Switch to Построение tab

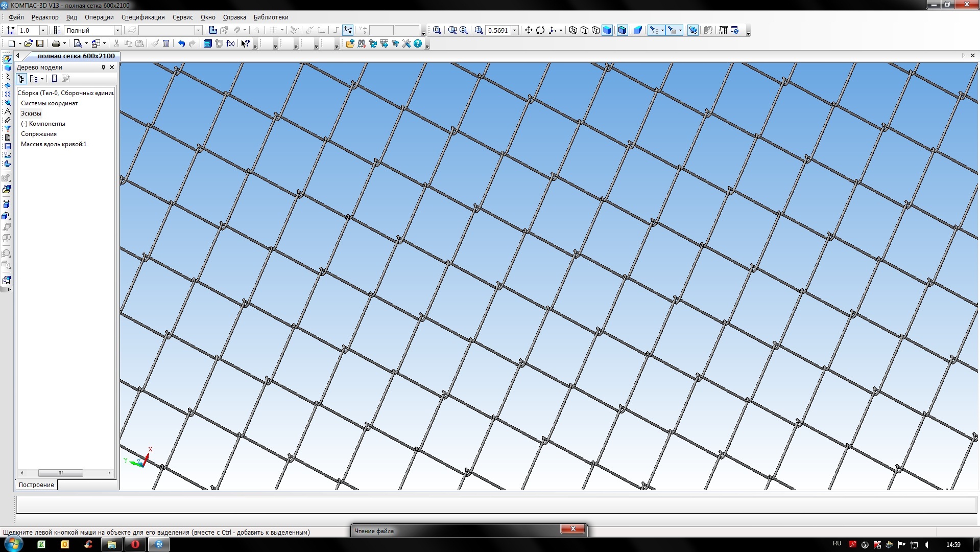point(36,485)
